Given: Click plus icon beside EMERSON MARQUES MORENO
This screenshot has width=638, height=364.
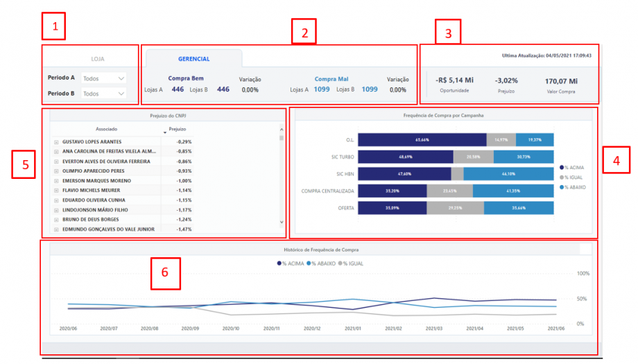Looking at the screenshot, I should (x=56, y=180).
